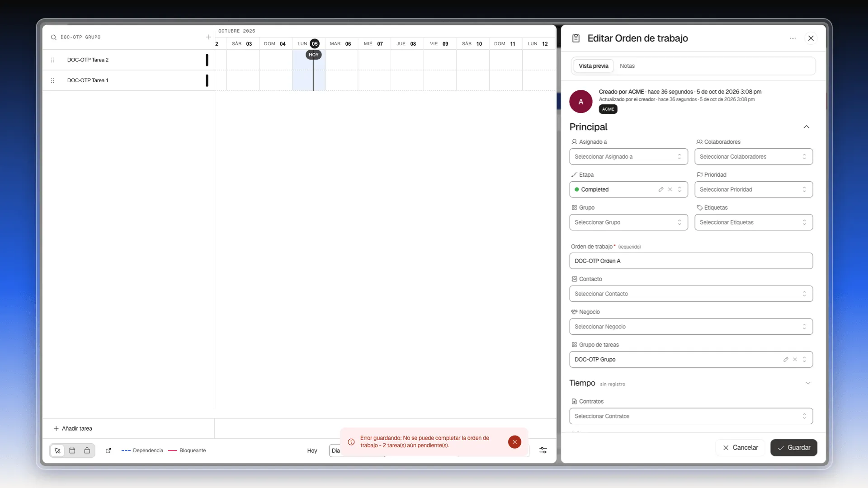The height and width of the screenshot is (488, 868).
Task: Select the lock tool in bottom toolbar
Action: point(87,450)
